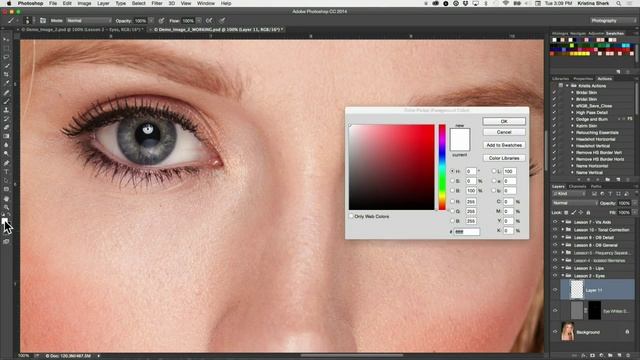Select the Gradient tool
This screenshot has width=640, height=360.
pyautogui.click(x=6, y=137)
